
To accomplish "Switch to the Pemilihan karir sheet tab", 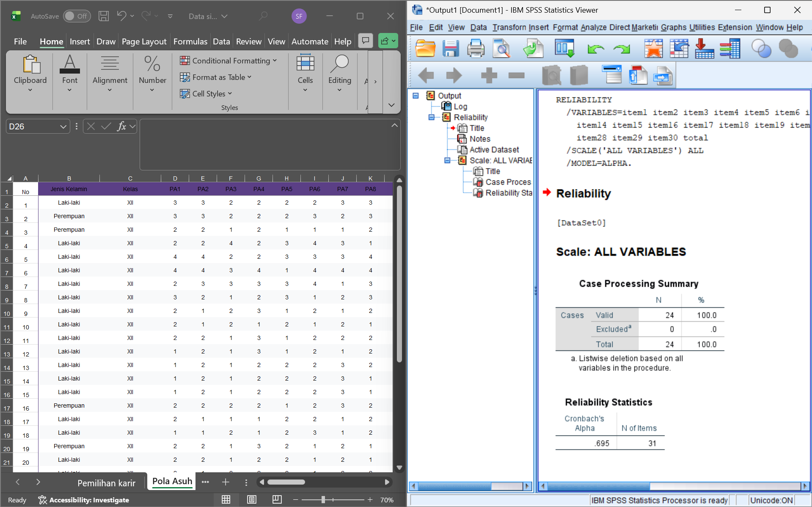I will click(106, 482).
